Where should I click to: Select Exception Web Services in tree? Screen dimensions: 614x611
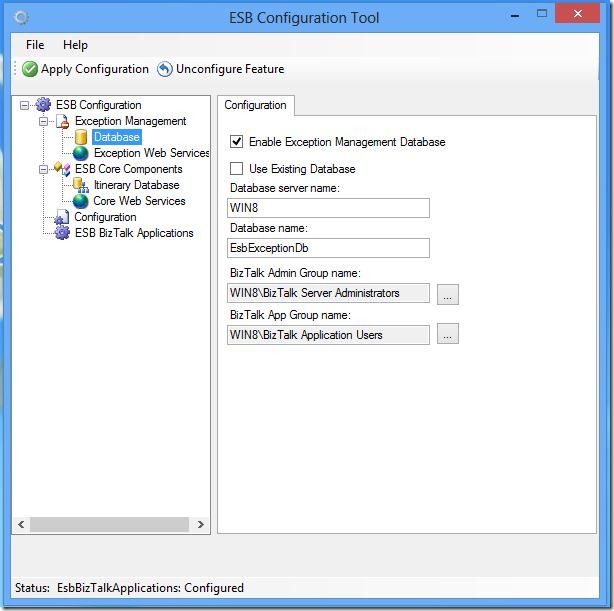click(152, 153)
